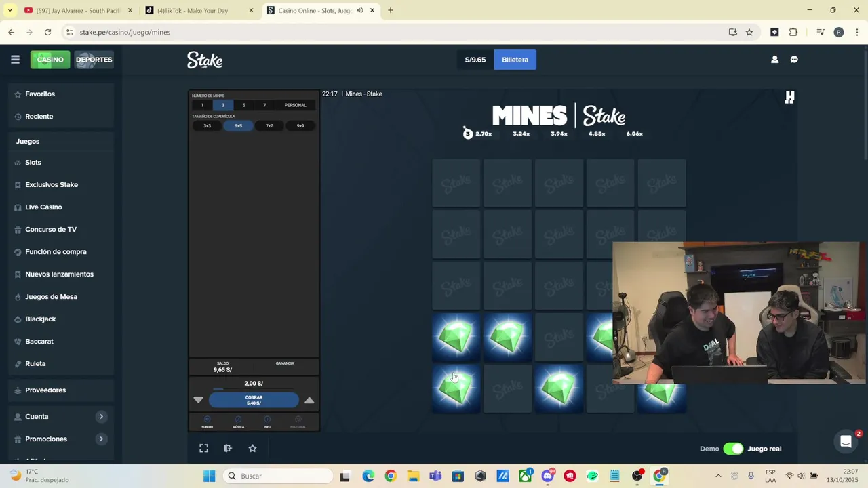This screenshot has height=488, width=868.
Task: Expand the Promociones section chevron
Action: click(101, 439)
